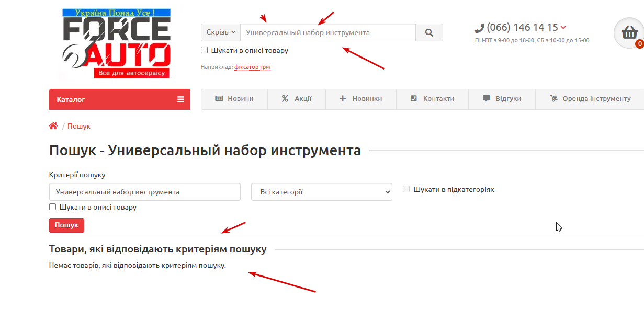Open Відгуки menu item
The image size is (644, 310).
pyautogui.click(x=502, y=99)
